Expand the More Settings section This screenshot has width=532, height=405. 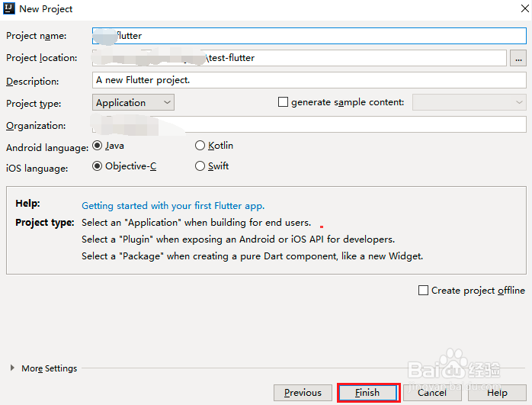[x=12, y=368]
